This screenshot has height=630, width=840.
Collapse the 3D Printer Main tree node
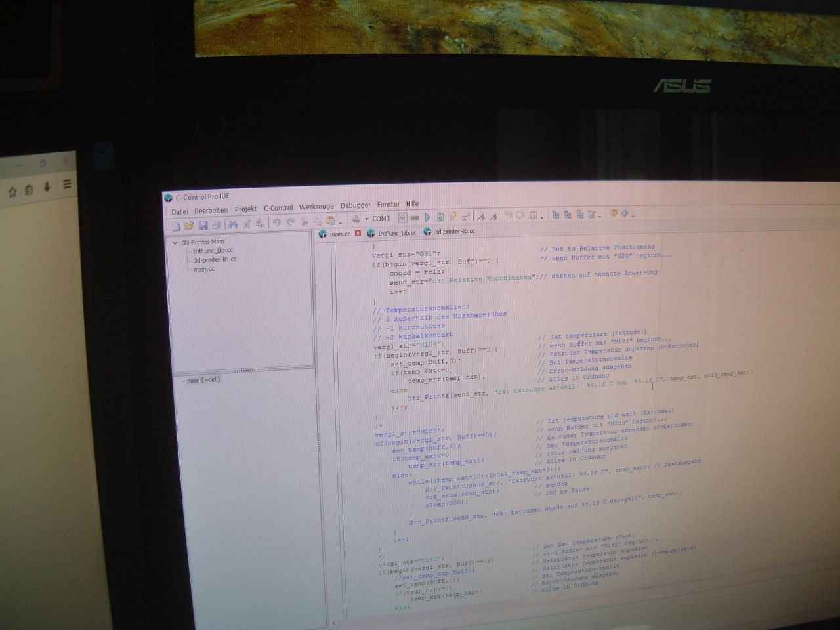175,242
